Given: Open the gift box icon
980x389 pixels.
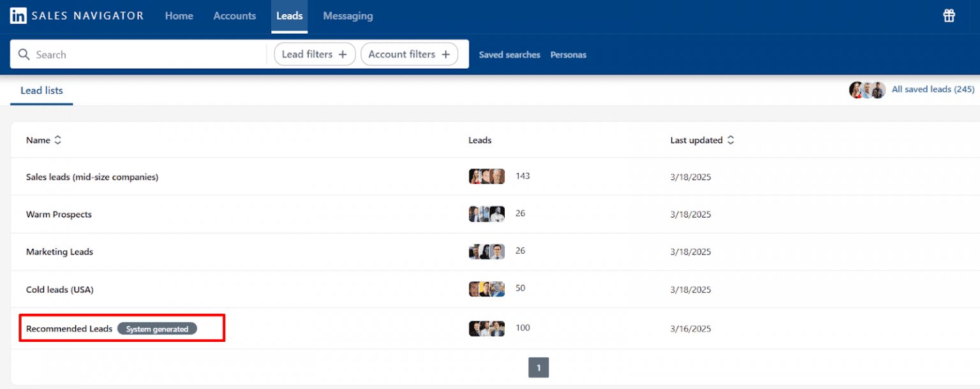Looking at the screenshot, I should [x=949, y=16].
